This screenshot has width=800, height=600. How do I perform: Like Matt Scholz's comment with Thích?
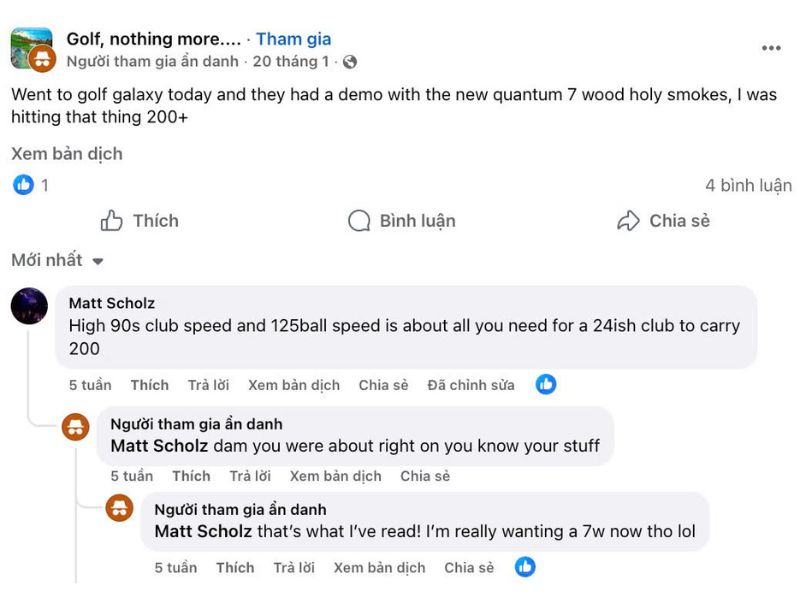149,385
